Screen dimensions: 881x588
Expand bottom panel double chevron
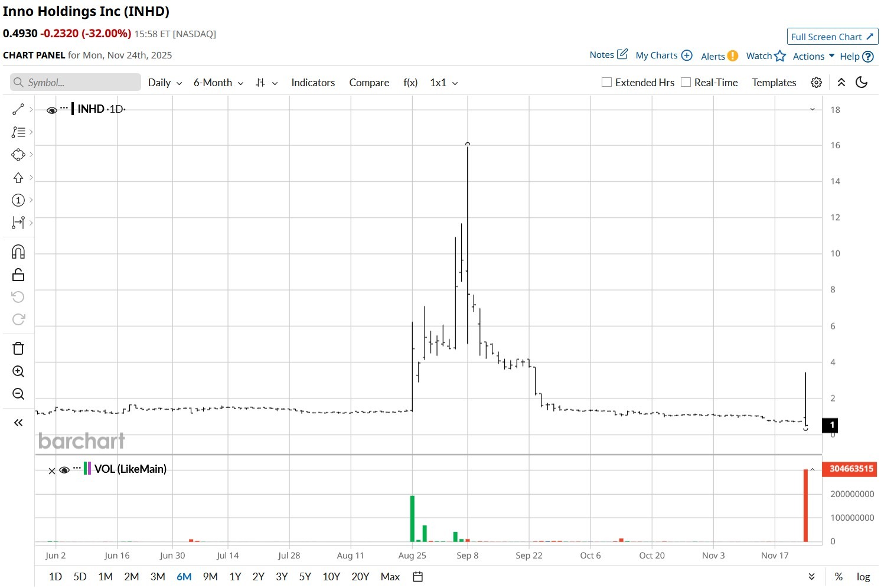[812, 577]
